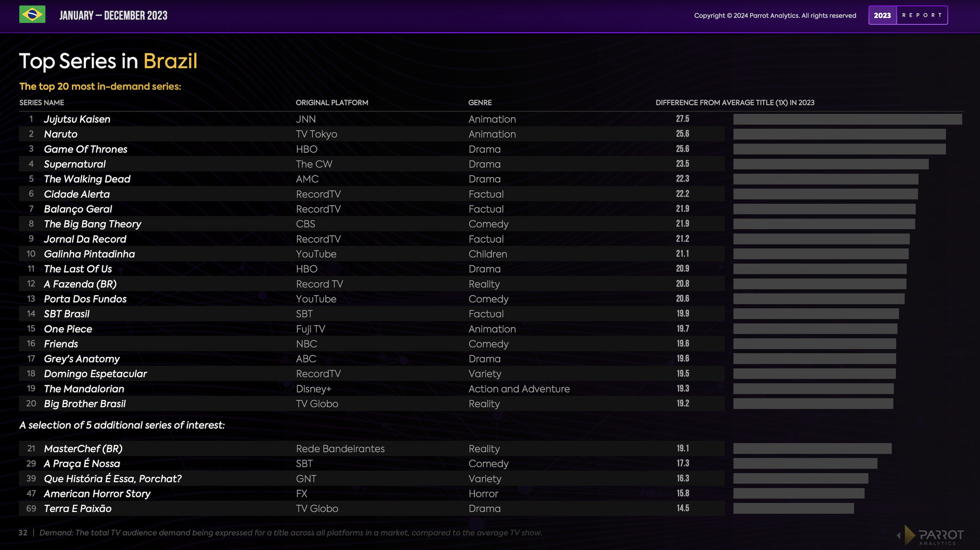Select the Friends series name

pyautogui.click(x=61, y=344)
